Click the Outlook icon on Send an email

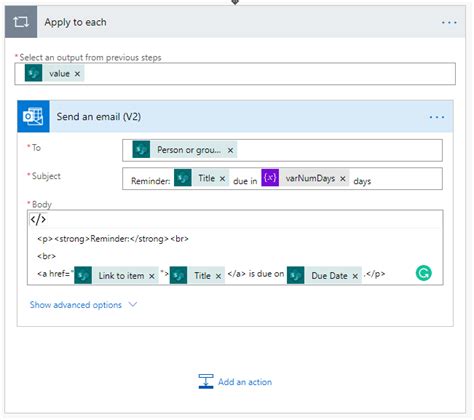tap(33, 117)
